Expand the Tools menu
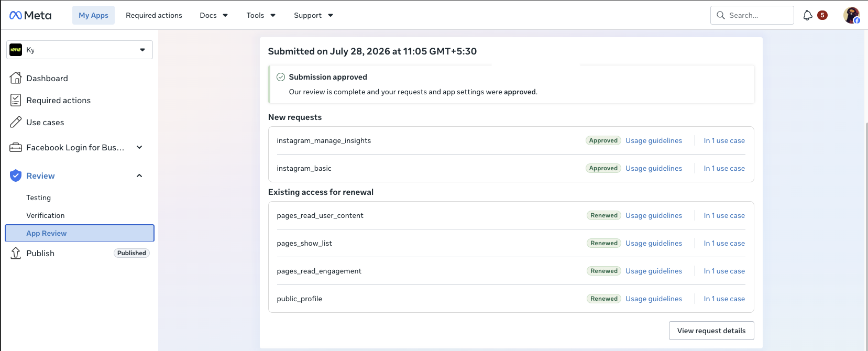The image size is (868, 351). click(x=261, y=15)
